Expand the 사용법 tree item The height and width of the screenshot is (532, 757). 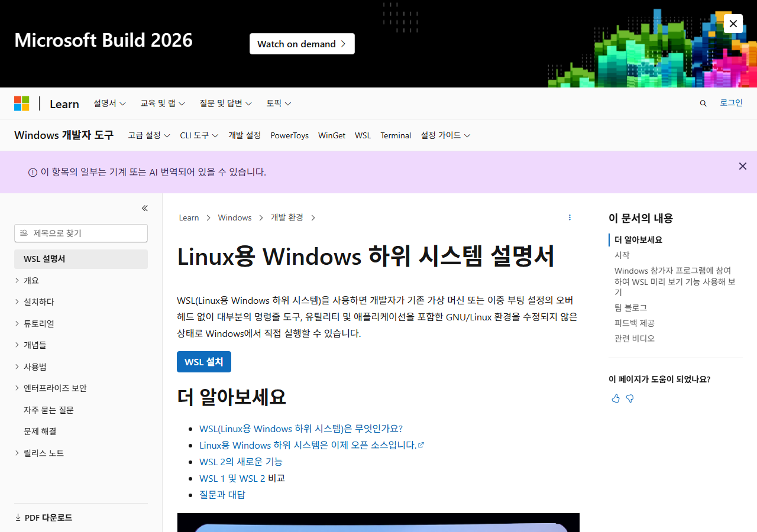[x=81, y=367]
